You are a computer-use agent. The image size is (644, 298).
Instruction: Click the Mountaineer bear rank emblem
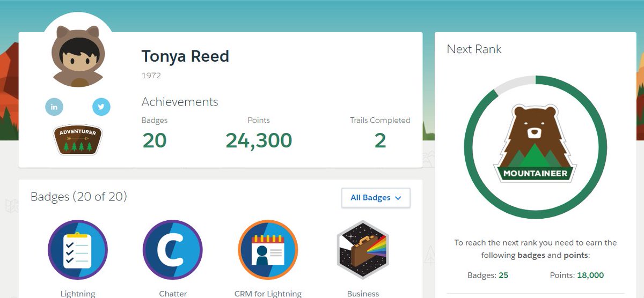(x=535, y=144)
